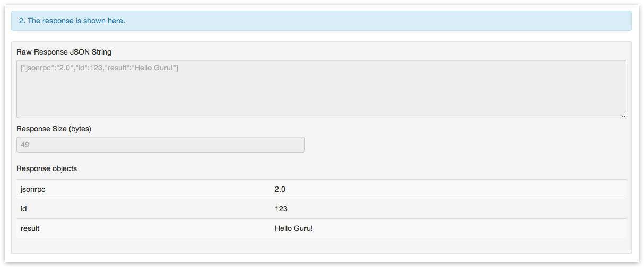
Task: Click the 123 value cell
Action: (448, 209)
